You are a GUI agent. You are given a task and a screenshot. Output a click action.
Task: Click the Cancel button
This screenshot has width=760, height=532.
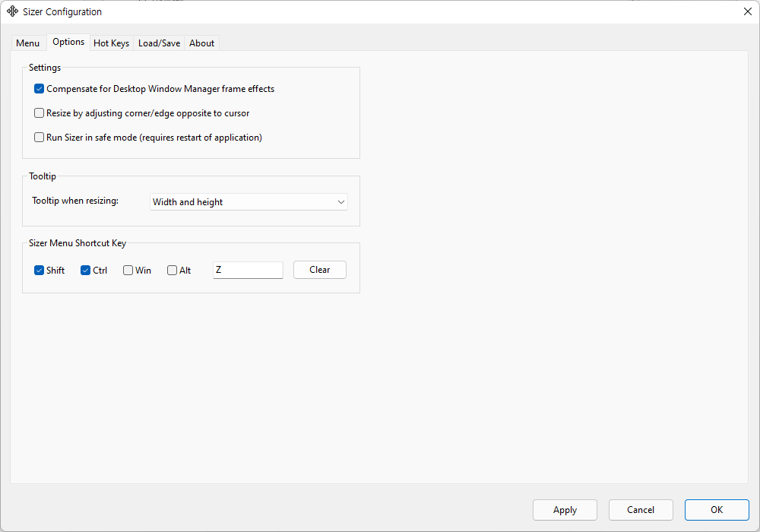(641, 510)
